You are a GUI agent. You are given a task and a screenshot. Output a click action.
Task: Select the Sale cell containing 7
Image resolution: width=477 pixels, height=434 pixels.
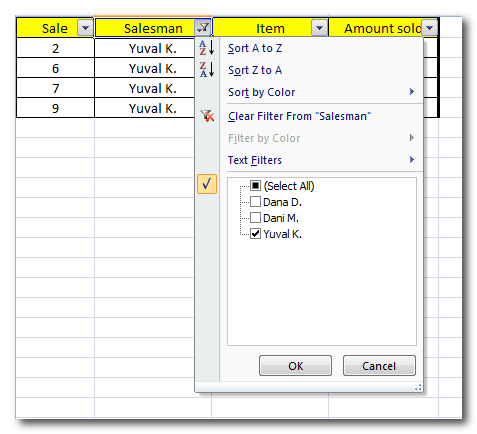pyautogui.click(x=55, y=88)
